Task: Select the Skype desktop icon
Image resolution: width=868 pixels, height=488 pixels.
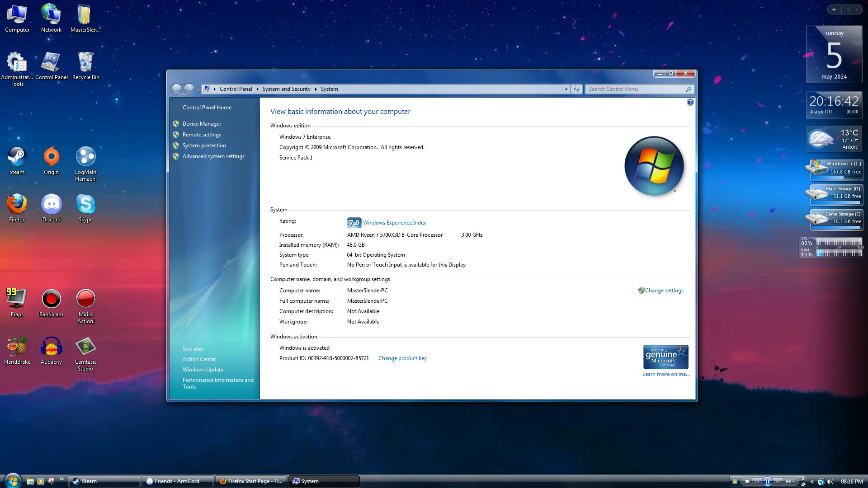Action: pos(86,208)
